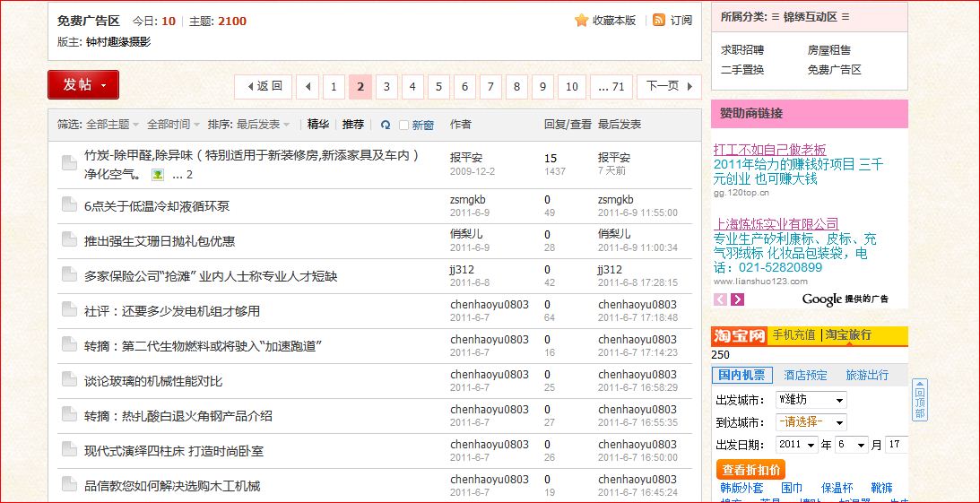Click the blue refresh icon in the filter bar
Image resolution: width=980 pixels, height=503 pixels.
(x=386, y=125)
